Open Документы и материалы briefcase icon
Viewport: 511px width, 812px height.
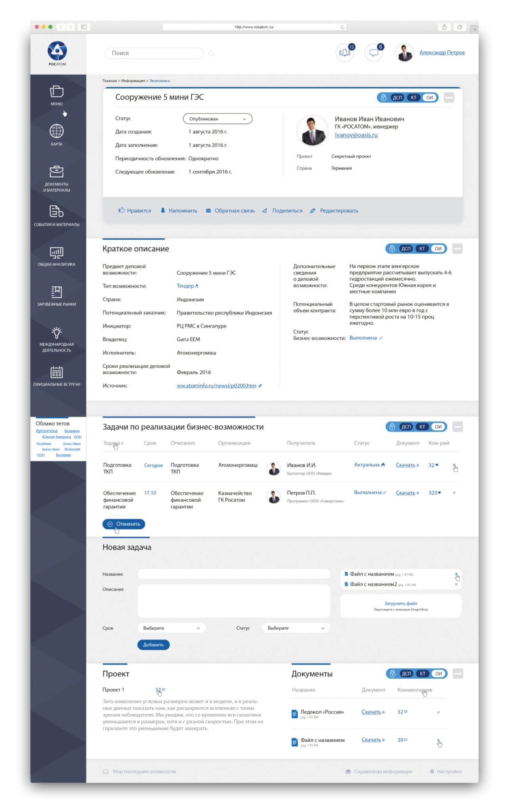57,172
